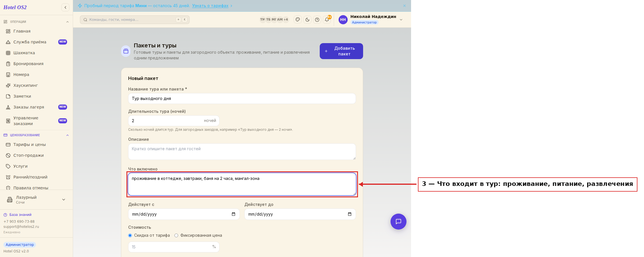The width and height of the screenshot is (644, 257).
Task: Focus the Команды, гости, номера search box
Action: [x=135, y=20]
